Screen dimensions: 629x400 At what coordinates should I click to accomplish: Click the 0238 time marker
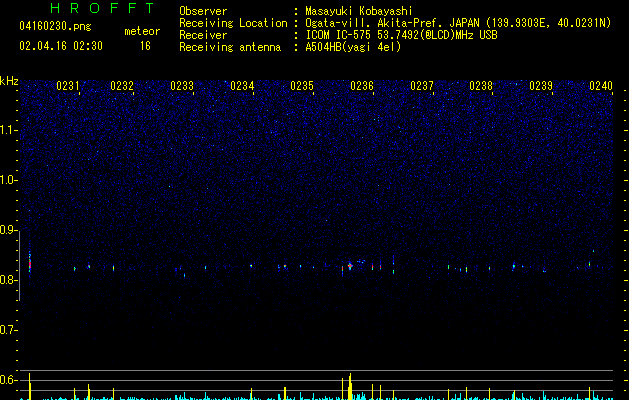tap(481, 86)
